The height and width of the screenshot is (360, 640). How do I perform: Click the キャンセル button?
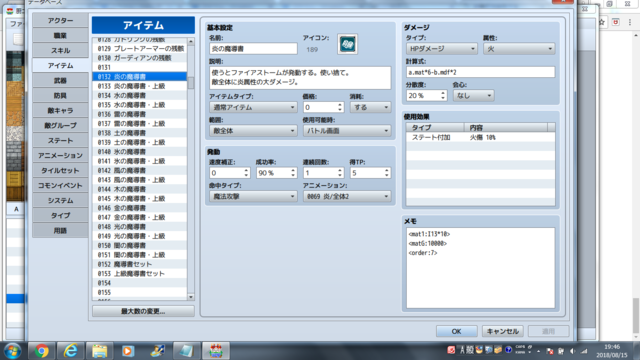502,331
